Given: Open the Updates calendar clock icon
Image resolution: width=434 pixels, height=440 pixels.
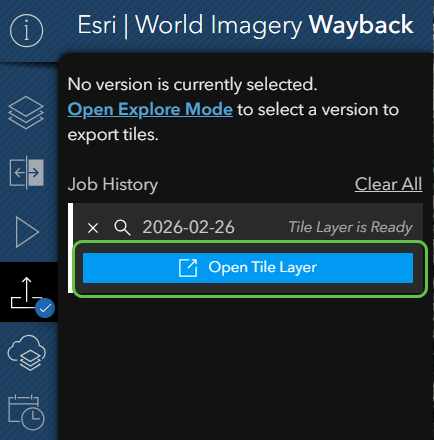Looking at the screenshot, I should [x=26, y=413].
